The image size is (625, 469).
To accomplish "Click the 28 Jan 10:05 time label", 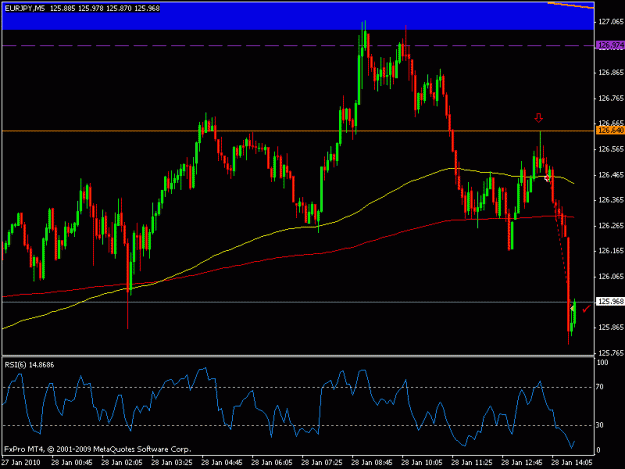I will pyautogui.click(x=422, y=462).
